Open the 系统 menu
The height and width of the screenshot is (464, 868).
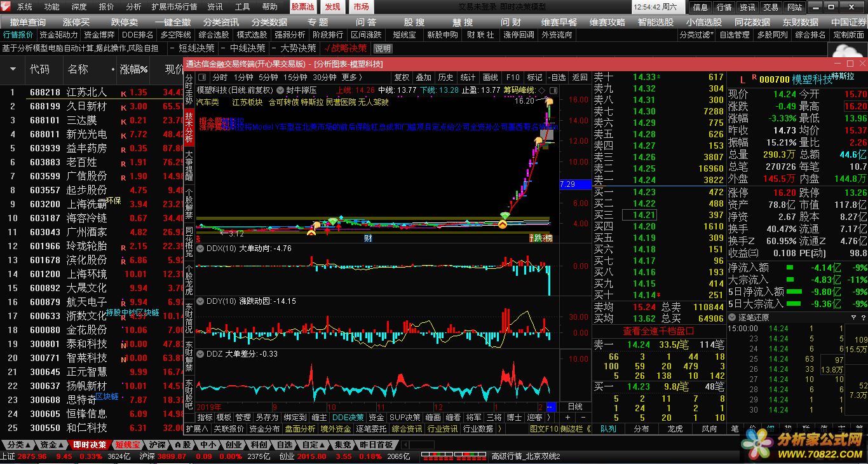pyautogui.click(x=25, y=7)
